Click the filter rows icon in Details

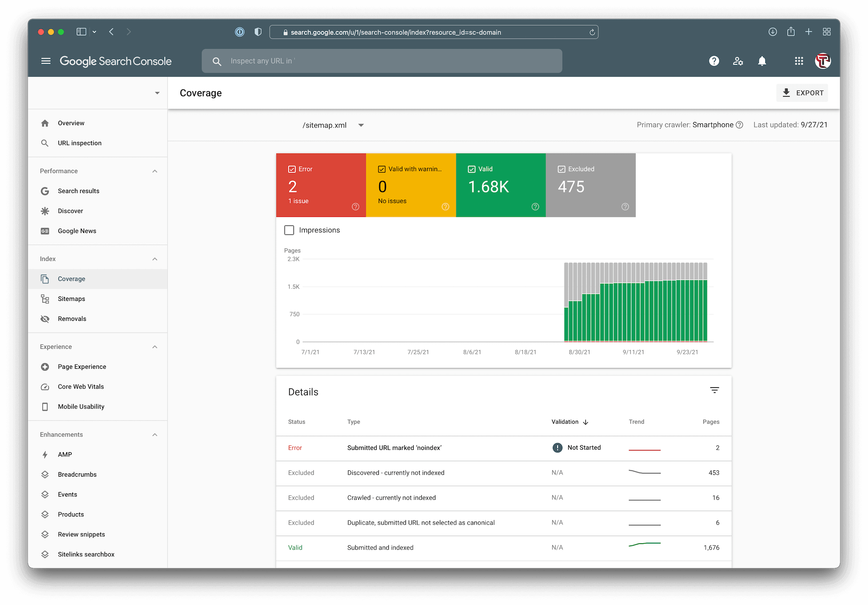tap(714, 390)
